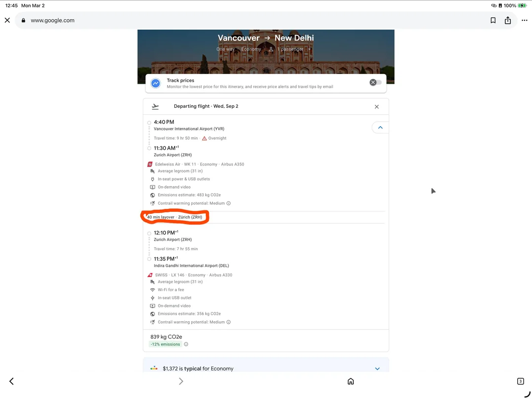Collapse the flight details chevron

pyautogui.click(x=380, y=128)
